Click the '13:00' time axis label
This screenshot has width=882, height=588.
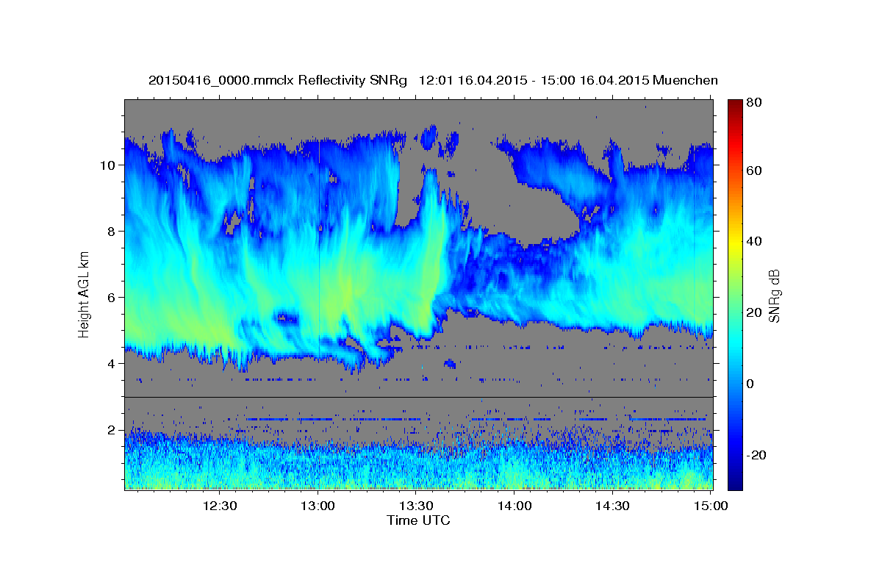coord(318,506)
